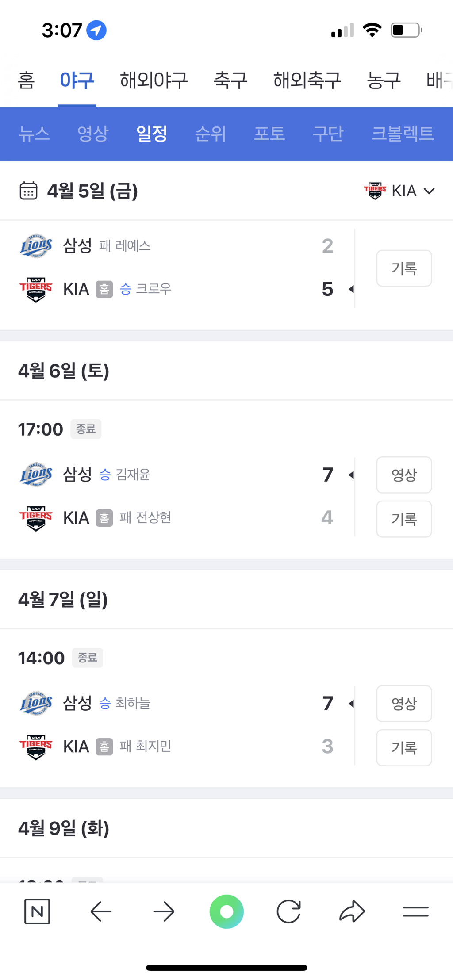The width and height of the screenshot is (453, 980).
Task: Tap the green circle Naver search button
Action: click(226, 911)
